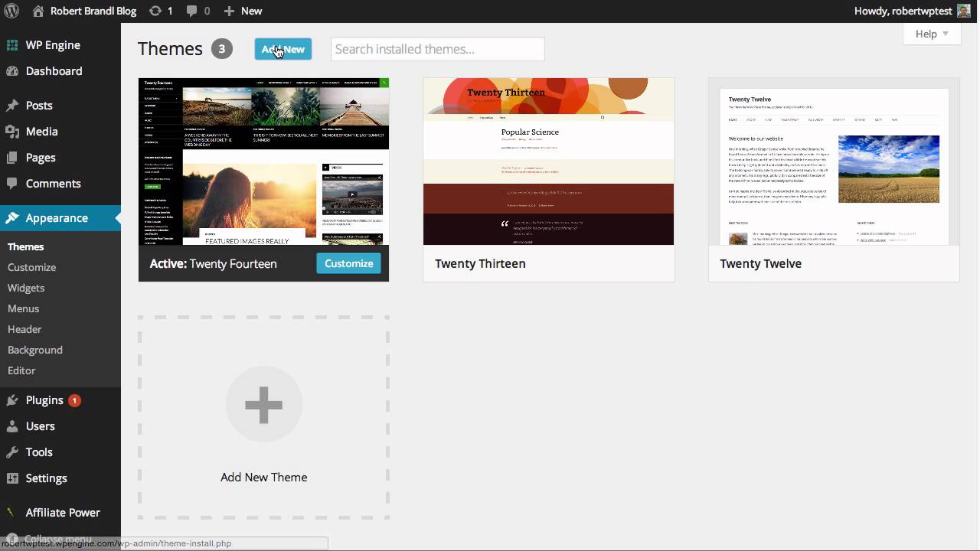
Task: Click the WordPress logo in admin bar
Action: (x=11, y=11)
